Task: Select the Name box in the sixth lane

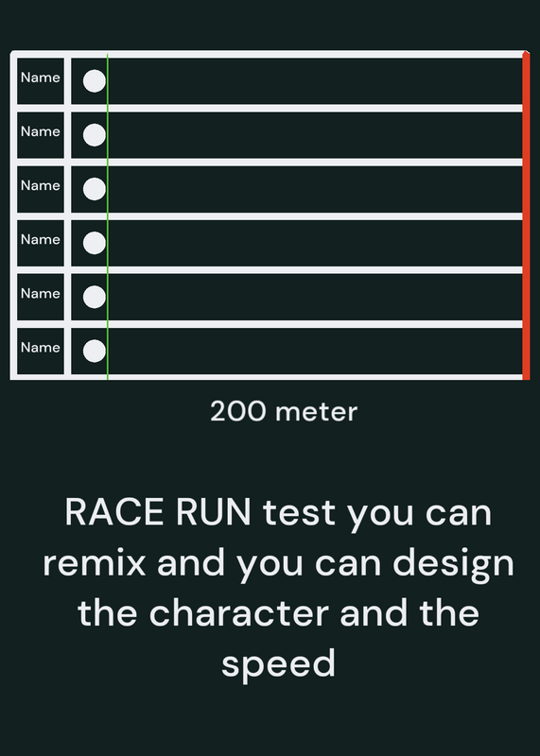Action: coord(41,351)
